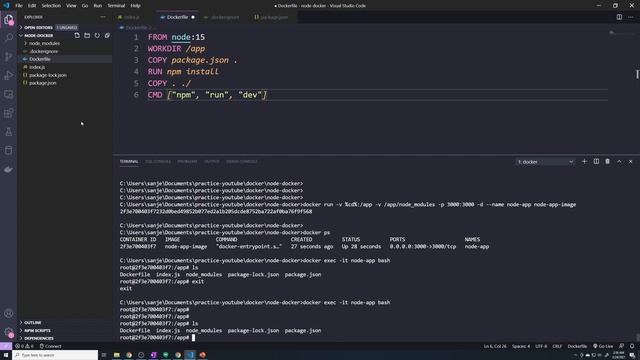
Task: Click Connect in the status bar
Action: coord(50,346)
